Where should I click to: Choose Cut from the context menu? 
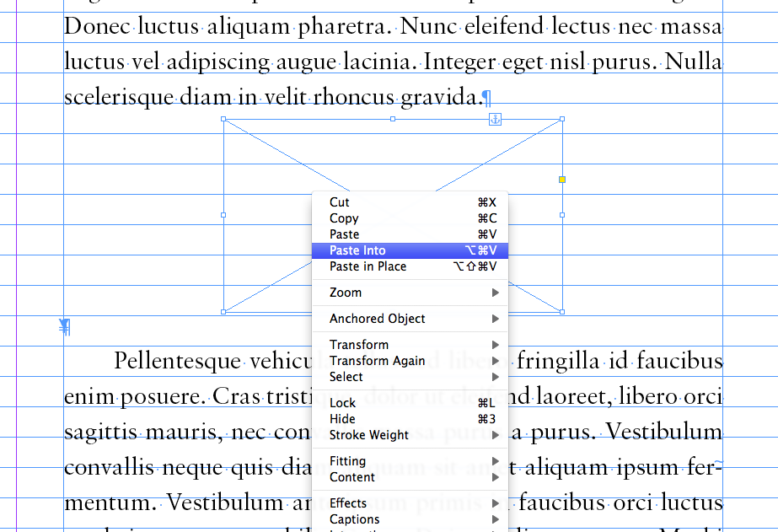click(340, 202)
